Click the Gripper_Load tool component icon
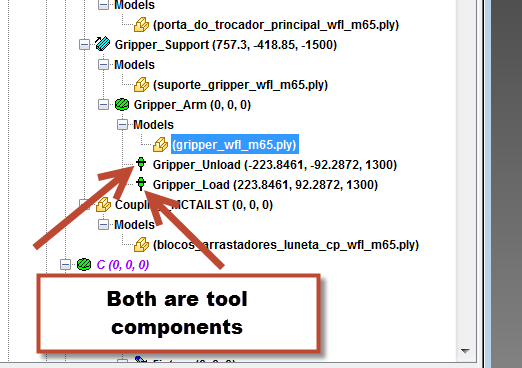Screen dimensions: 522x368 pos(141,184)
